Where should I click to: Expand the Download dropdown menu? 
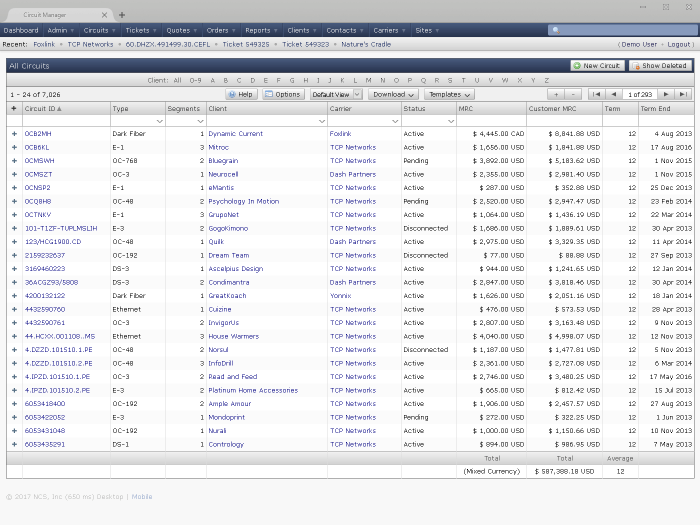click(x=393, y=94)
